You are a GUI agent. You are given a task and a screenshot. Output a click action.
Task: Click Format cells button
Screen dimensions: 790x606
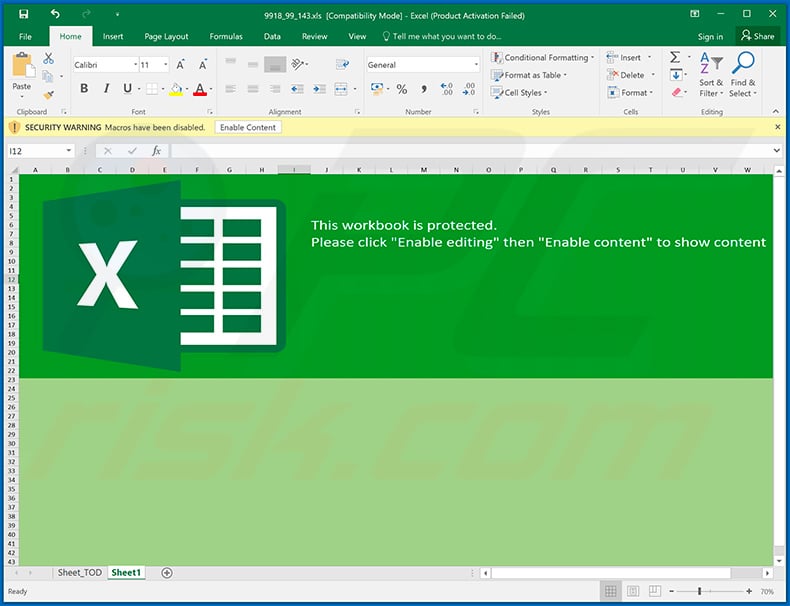[x=630, y=93]
